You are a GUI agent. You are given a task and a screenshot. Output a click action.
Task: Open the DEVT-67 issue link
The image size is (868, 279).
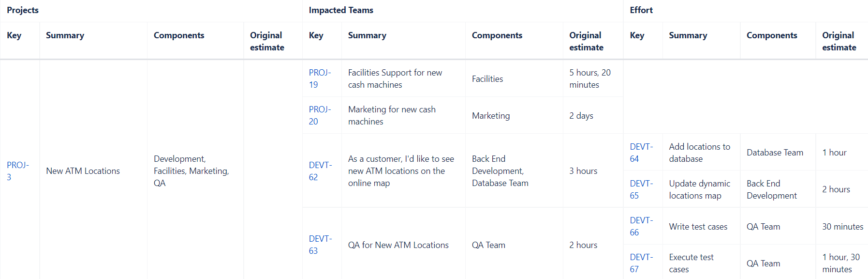tap(641, 263)
